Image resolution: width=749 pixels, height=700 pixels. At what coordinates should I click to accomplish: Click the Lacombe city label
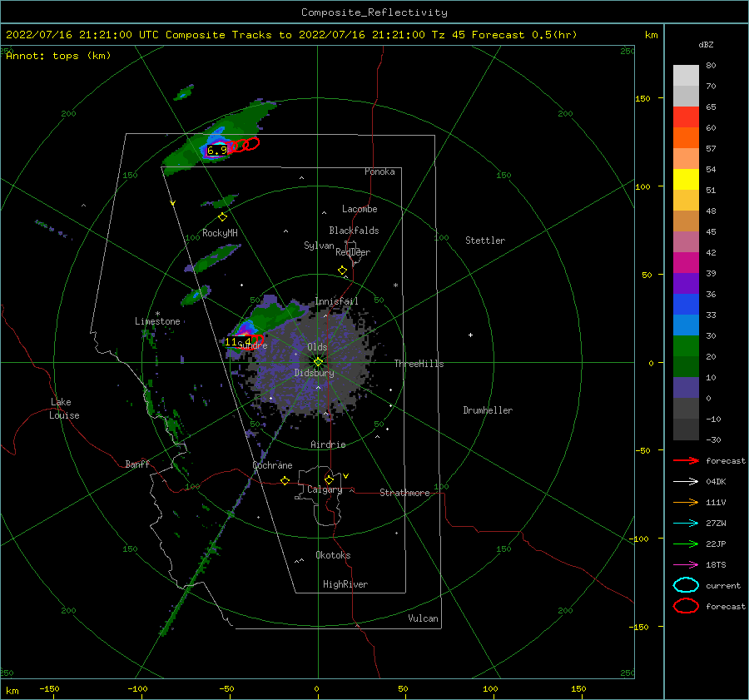[360, 209]
